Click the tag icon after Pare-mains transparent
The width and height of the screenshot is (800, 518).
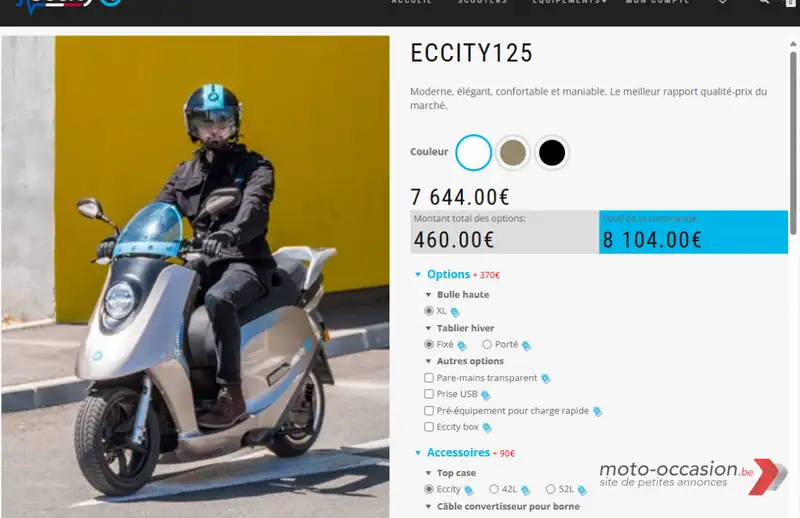tap(546, 379)
